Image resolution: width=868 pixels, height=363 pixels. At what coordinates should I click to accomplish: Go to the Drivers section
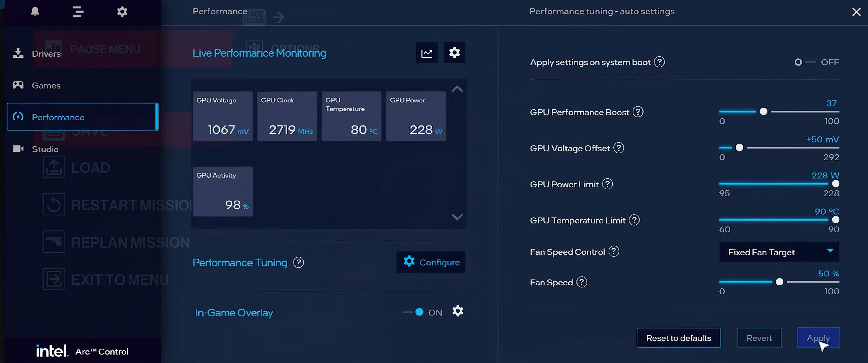(46, 54)
